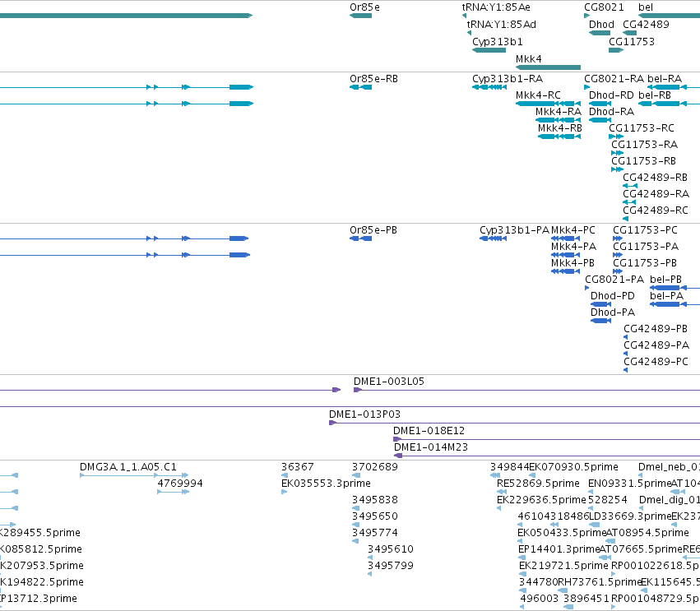Click the CG11753-PA protein label
Viewport: 700px width, 611px height.
[646, 247]
